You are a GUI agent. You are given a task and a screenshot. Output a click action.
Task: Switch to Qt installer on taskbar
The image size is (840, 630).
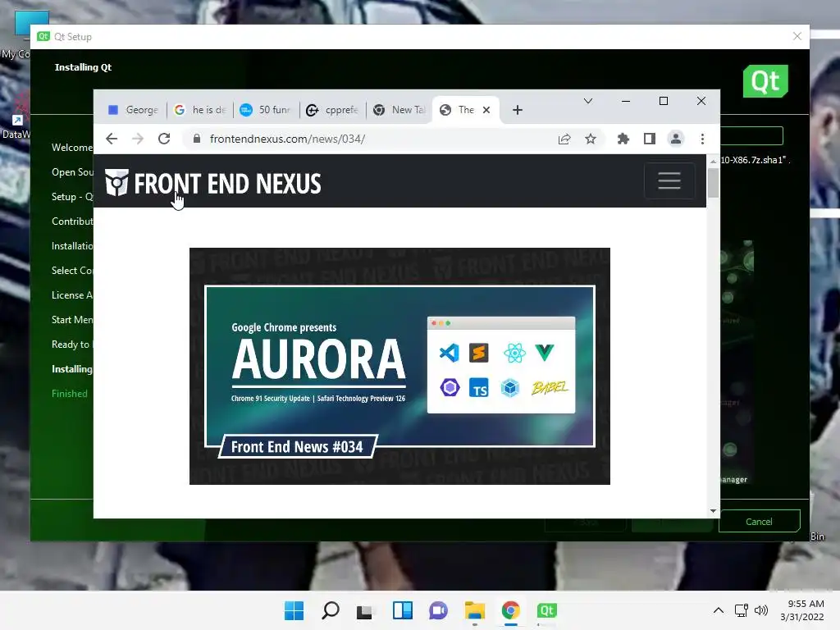coord(547,610)
